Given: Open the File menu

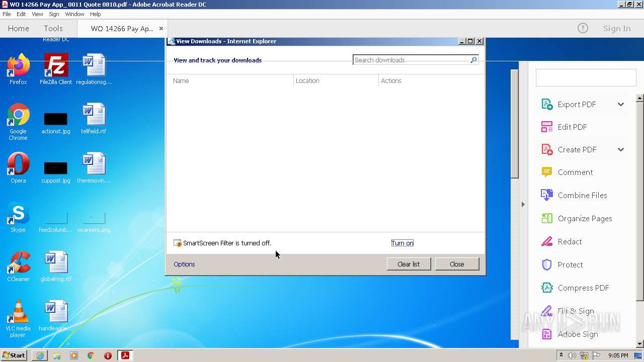Looking at the screenshot, I should coord(7,14).
